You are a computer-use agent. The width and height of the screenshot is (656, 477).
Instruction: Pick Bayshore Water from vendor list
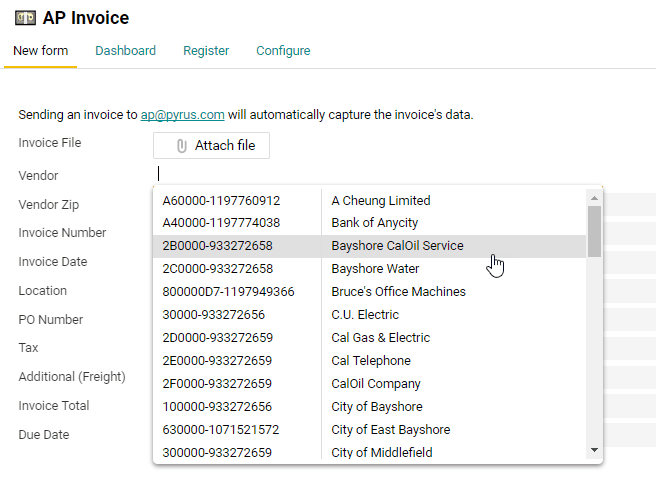point(375,269)
